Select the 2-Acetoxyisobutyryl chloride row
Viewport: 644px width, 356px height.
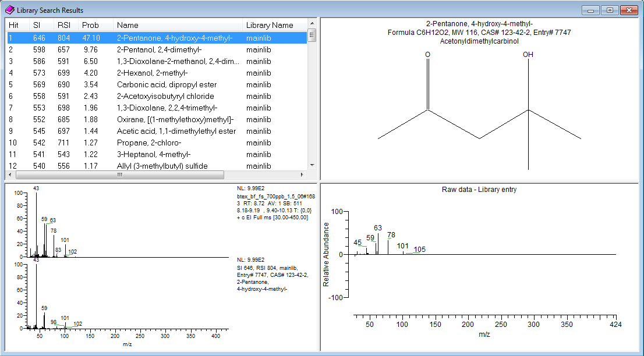(165, 96)
